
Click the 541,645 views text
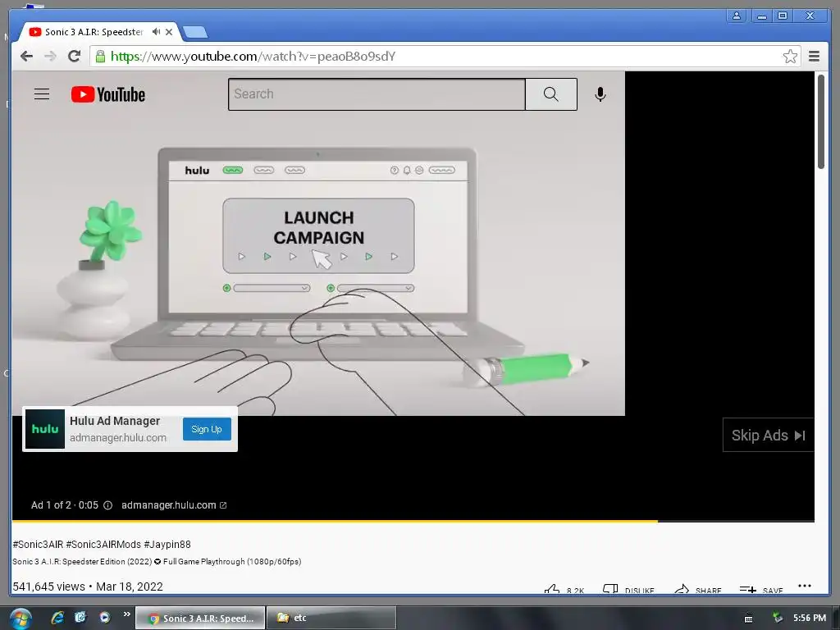click(48, 587)
